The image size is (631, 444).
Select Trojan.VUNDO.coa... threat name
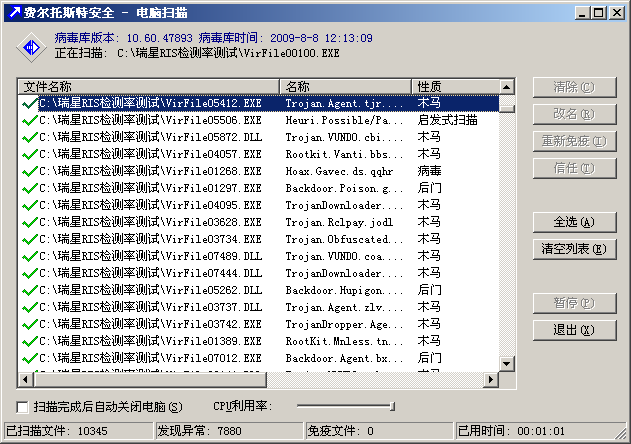[344, 256]
